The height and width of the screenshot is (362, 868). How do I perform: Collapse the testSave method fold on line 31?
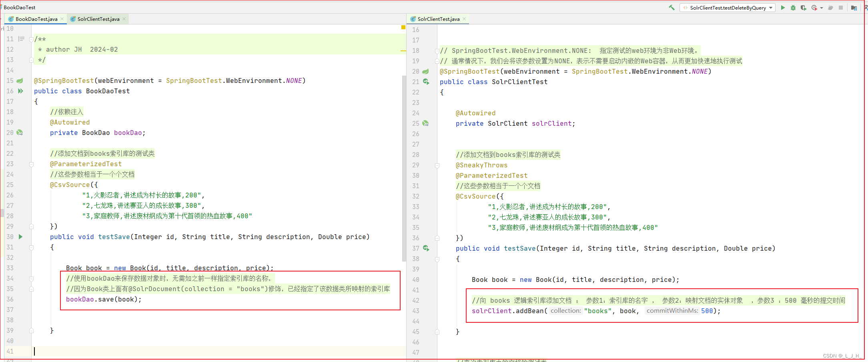(x=31, y=247)
